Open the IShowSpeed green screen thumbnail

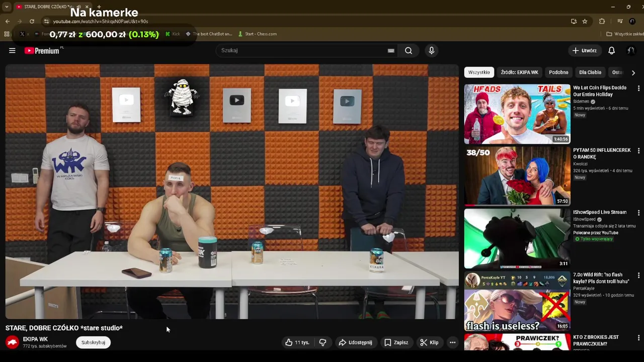(517, 238)
